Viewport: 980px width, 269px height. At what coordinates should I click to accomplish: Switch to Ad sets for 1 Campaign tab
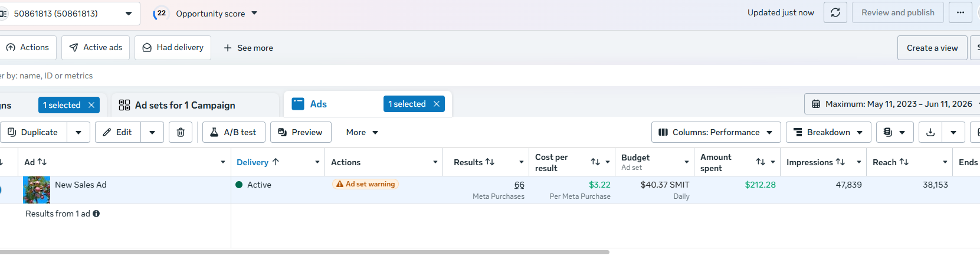(185, 105)
